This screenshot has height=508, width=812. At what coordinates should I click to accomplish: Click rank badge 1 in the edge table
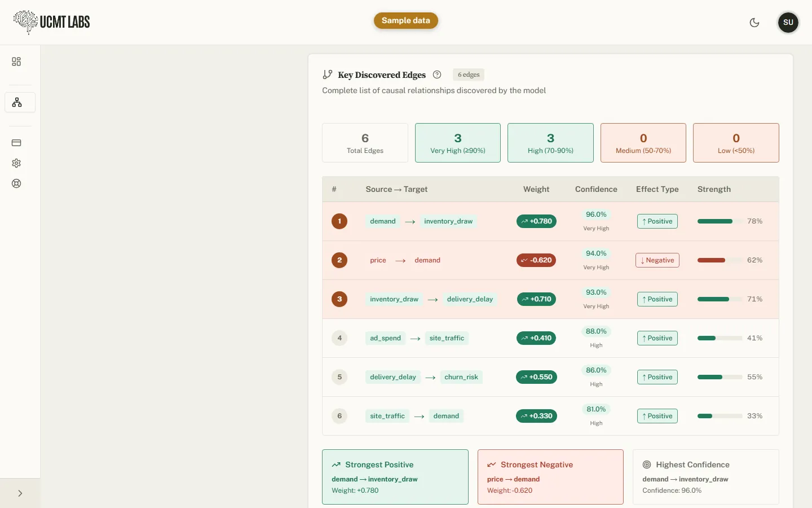click(339, 221)
